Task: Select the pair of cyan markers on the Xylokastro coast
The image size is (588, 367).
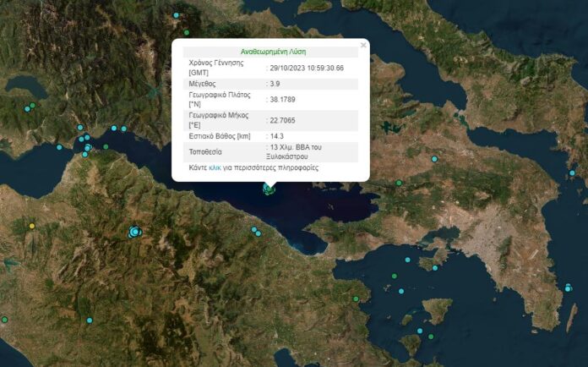Action: coord(256,232)
